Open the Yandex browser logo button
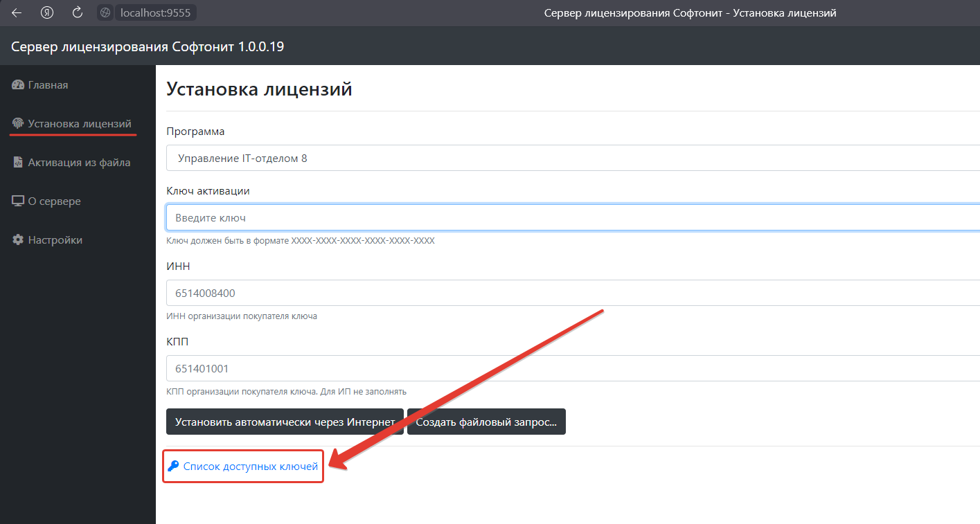 point(47,12)
